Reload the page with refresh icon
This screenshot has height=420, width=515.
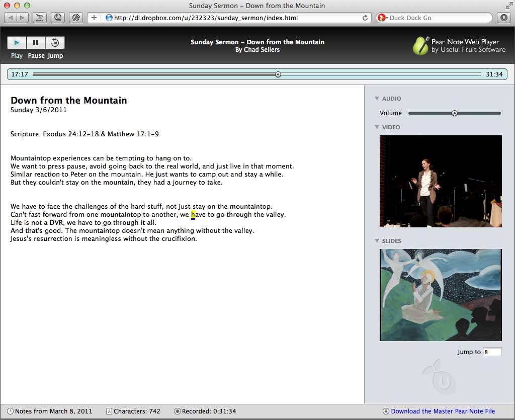[365, 18]
